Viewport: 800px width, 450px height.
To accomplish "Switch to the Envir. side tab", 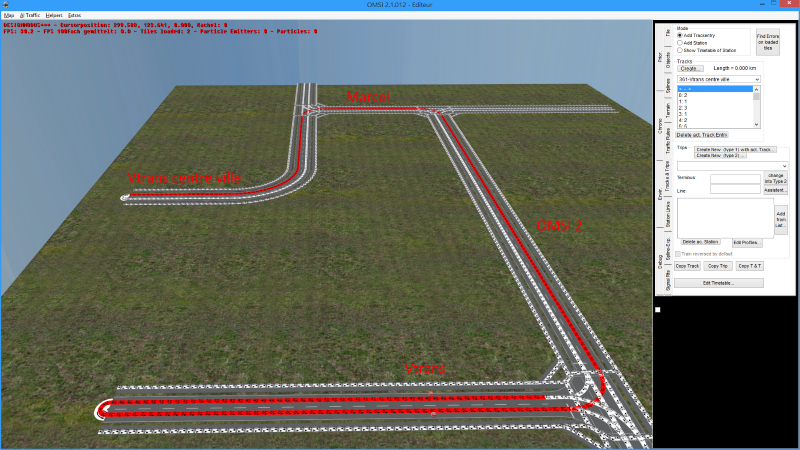I will tap(660, 194).
